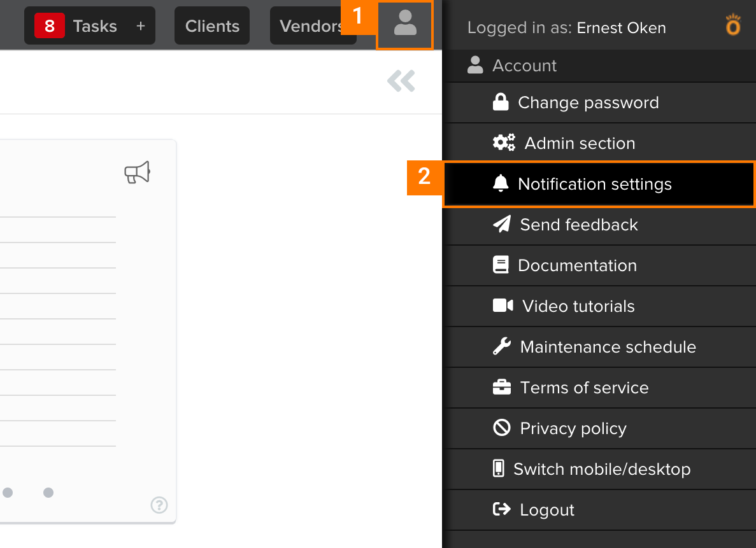Select the second pagination dot
This screenshot has height=548, width=756.
tap(48, 492)
